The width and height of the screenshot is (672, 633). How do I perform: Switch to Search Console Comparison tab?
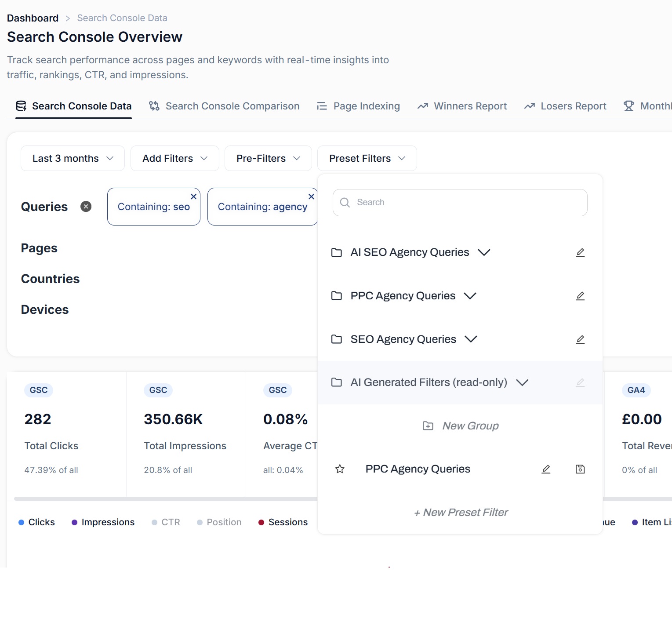tap(224, 106)
